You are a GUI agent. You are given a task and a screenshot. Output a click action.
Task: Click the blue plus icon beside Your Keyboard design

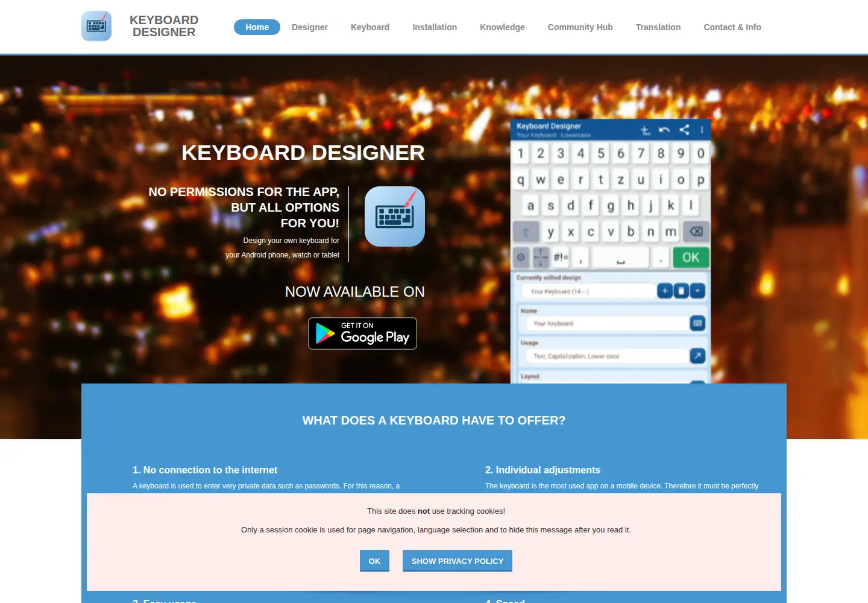664,291
